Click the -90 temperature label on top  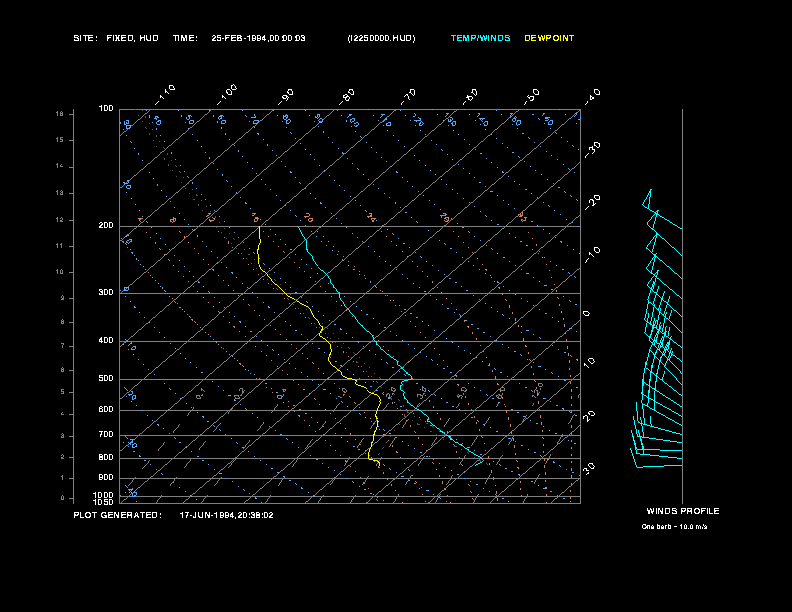(286, 96)
